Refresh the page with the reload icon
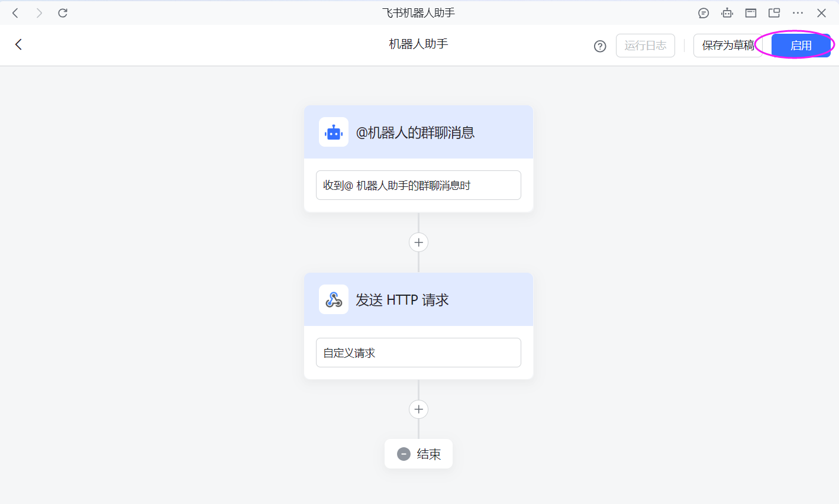Screen dimensions: 839x504 (63, 13)
